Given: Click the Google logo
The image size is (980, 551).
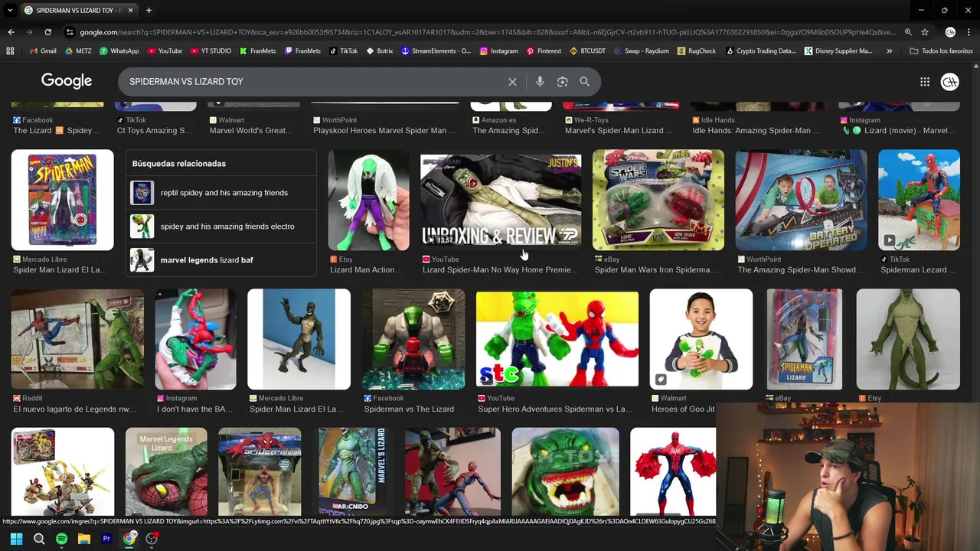Looking at the screenshot, I should [67, 81].
